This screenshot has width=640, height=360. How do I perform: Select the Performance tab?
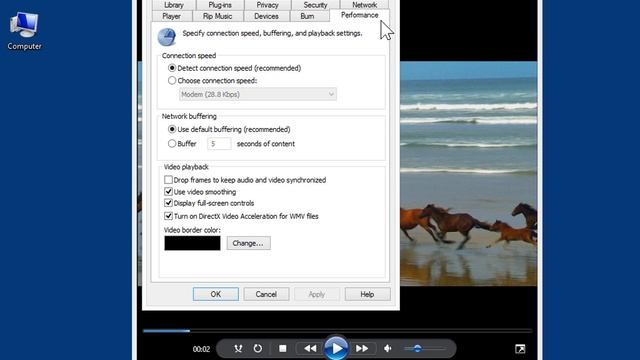(x=359, y=15)
